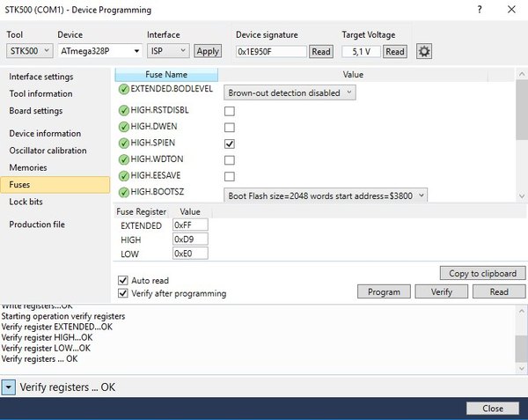528x420 pixels.
Task: Open the Boot Flash size dropdown
Action: 326,195
